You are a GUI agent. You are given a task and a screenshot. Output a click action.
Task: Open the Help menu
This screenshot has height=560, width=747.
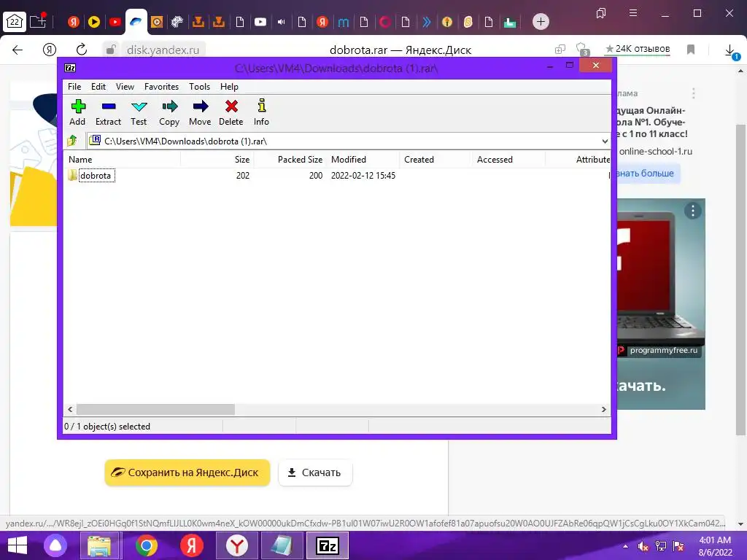tap(229, 87)
